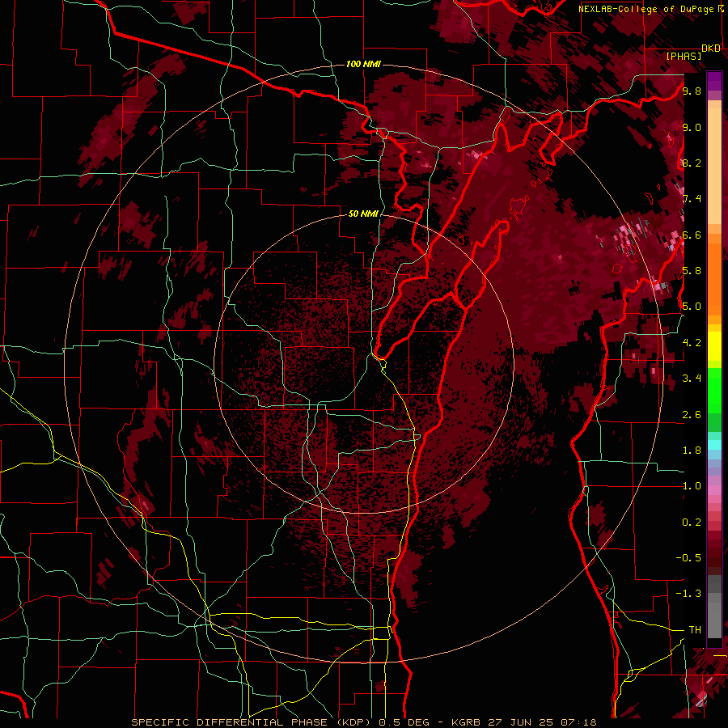Screen dimensions: 728x728
Task: Click the [PHAS] units label
Action: click(684, 57)
